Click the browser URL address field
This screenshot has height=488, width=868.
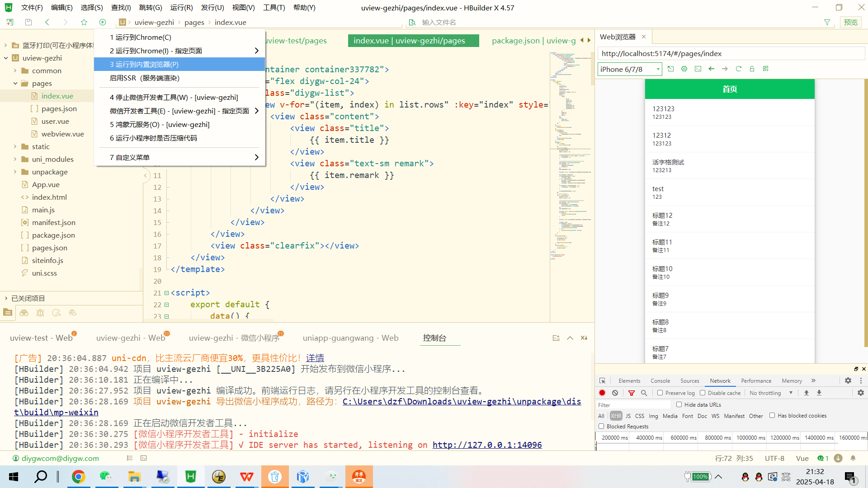coord(730,54)
